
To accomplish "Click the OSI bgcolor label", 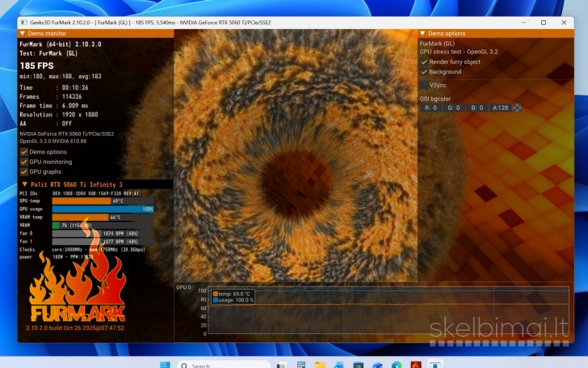I will [435, 99].
